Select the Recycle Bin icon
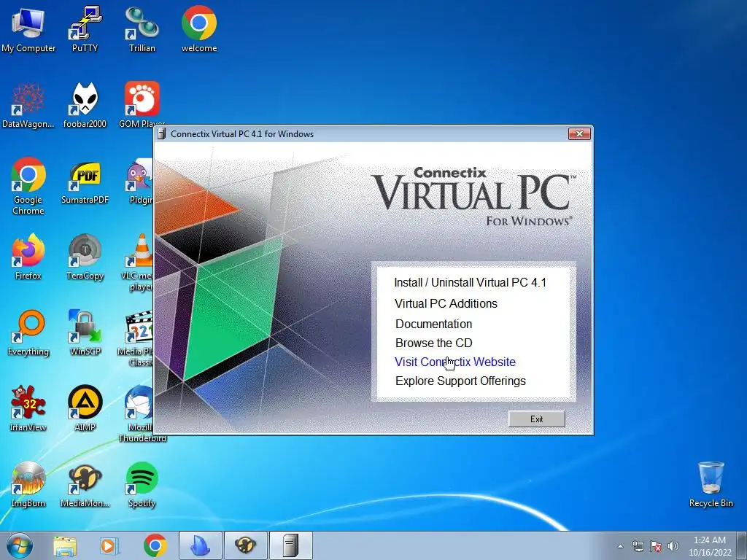This screenshot has width=747, height=560. coord(711,484)
